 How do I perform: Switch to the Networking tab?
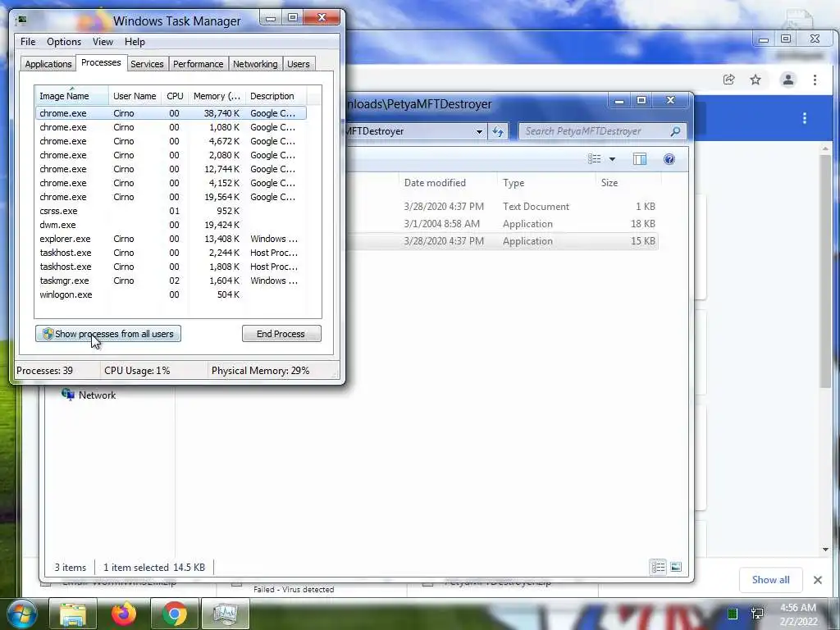[x=255, y=64]
